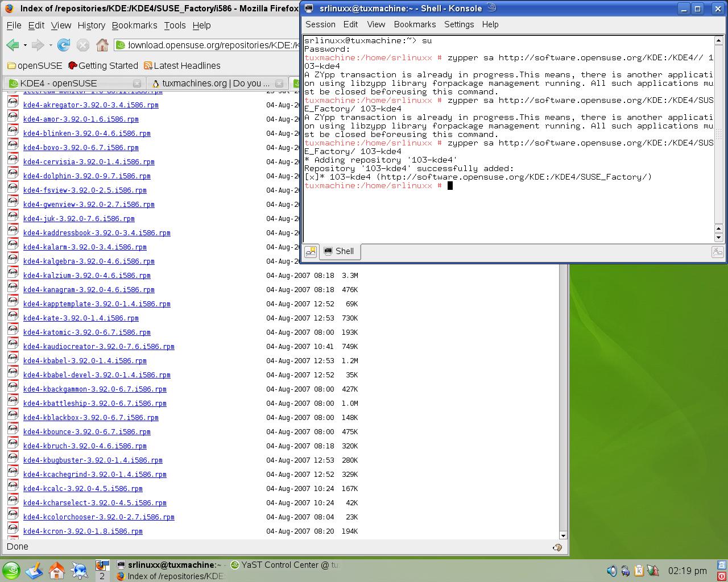Open Konsole View menu

pos(376,24)
